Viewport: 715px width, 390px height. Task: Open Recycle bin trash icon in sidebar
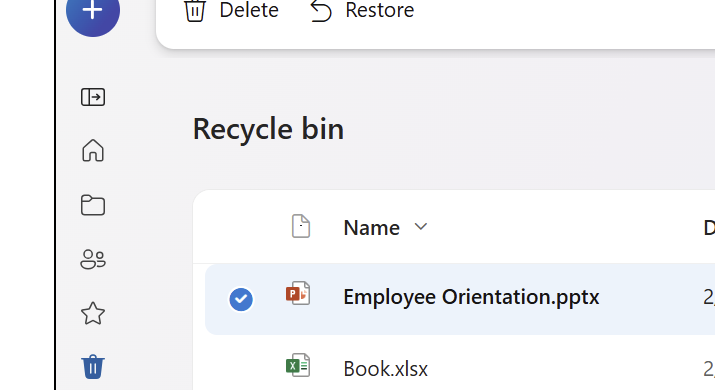(x=93, y=367)
